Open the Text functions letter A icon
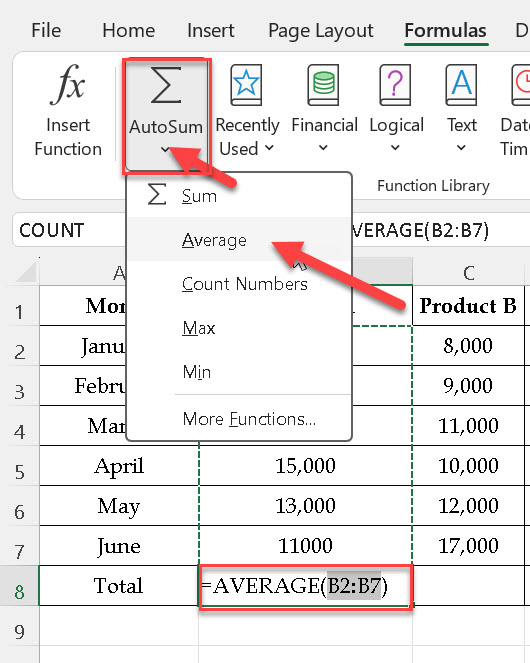Viewport: 530px width, 663px height. point(461,85)
